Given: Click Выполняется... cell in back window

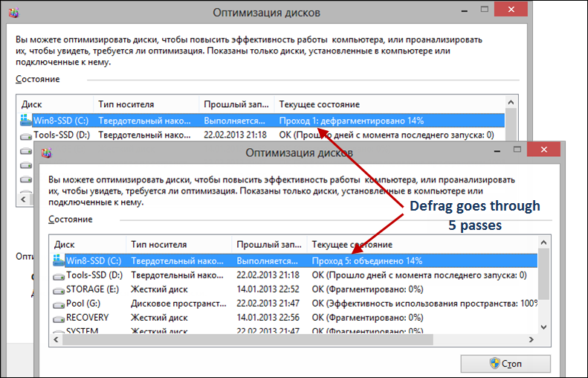Looking at the screenshot, I should click(234, 121).
